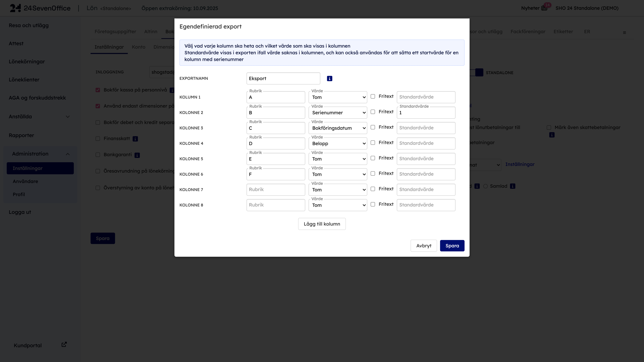The height and width of the screenshot is (362, 644).
Task: Open the Kundportal link
Action: 28,345
